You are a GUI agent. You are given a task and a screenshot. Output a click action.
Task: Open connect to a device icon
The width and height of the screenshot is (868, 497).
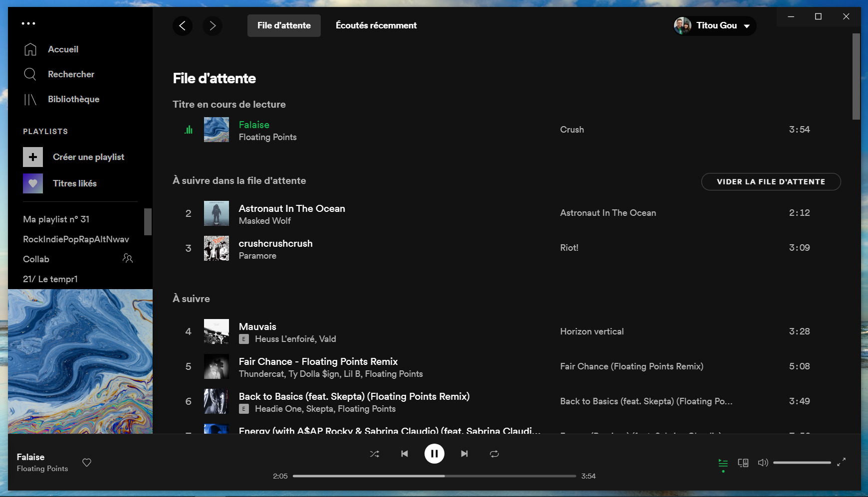[x=743, y=463]
